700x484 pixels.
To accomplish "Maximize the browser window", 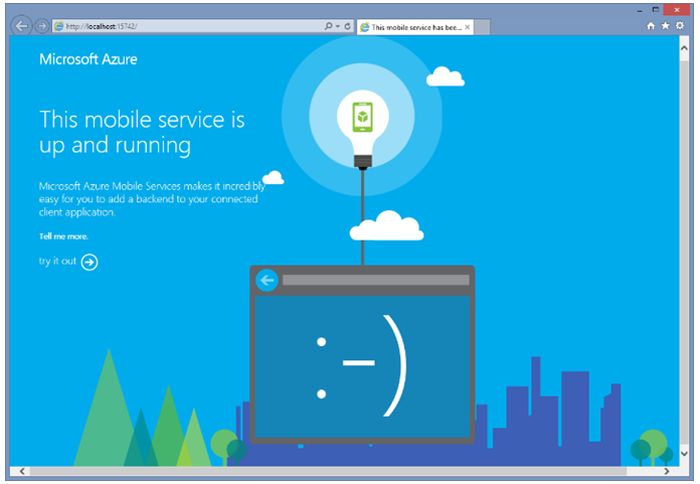I will coord(655,10).
